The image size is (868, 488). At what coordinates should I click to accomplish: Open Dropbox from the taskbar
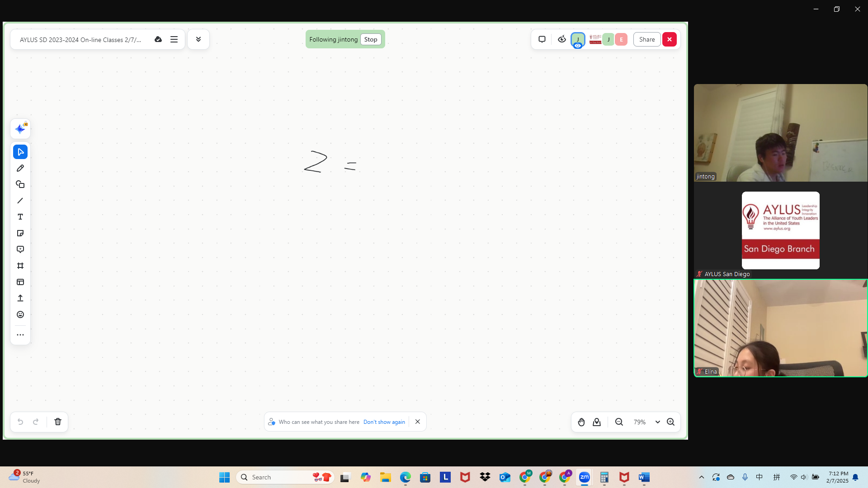(485, 477)
